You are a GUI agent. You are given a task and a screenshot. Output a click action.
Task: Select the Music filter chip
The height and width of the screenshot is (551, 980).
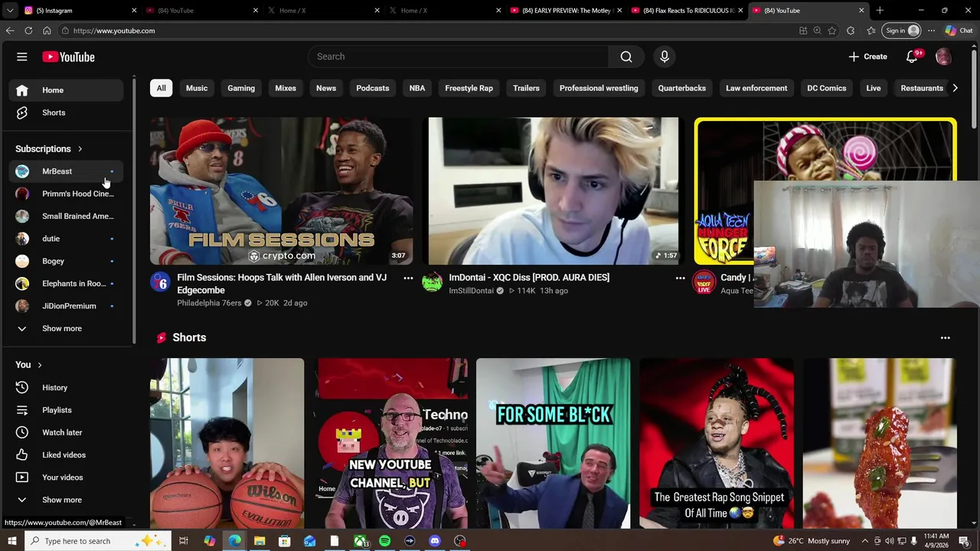[197, 88]
